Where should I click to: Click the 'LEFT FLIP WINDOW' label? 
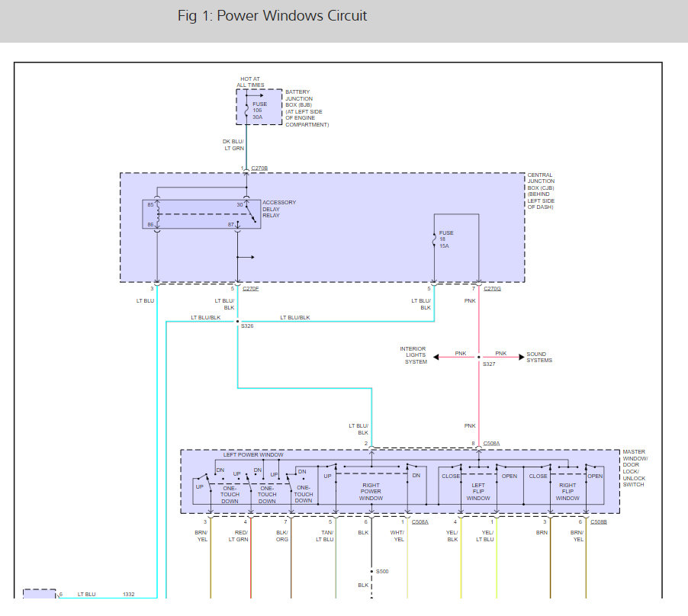(478, 492)
